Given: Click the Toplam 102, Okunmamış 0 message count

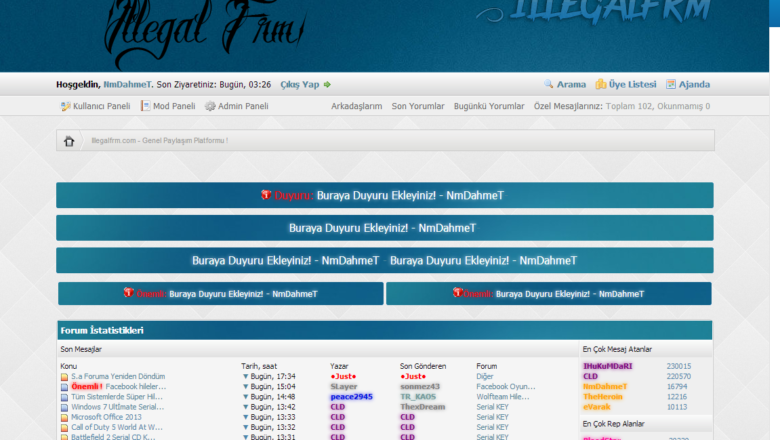Looking at the screenshot, I should click(x=658, y=106).
